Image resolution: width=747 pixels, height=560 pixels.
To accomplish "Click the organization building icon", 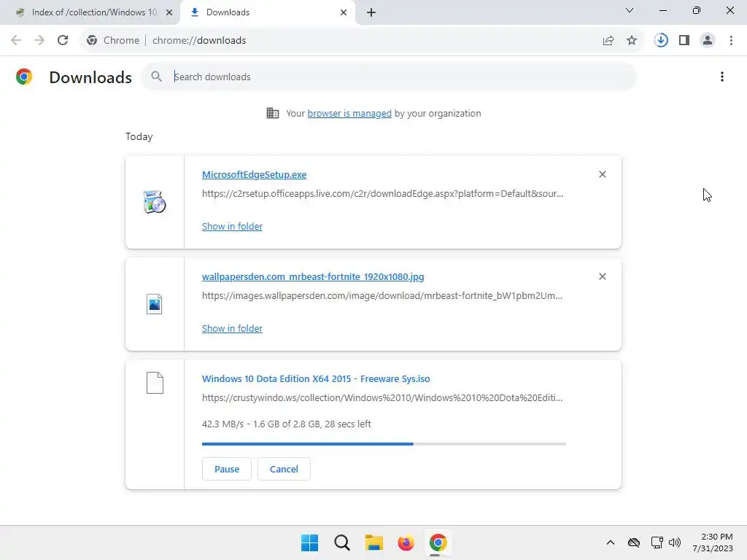I will (273, 113).
